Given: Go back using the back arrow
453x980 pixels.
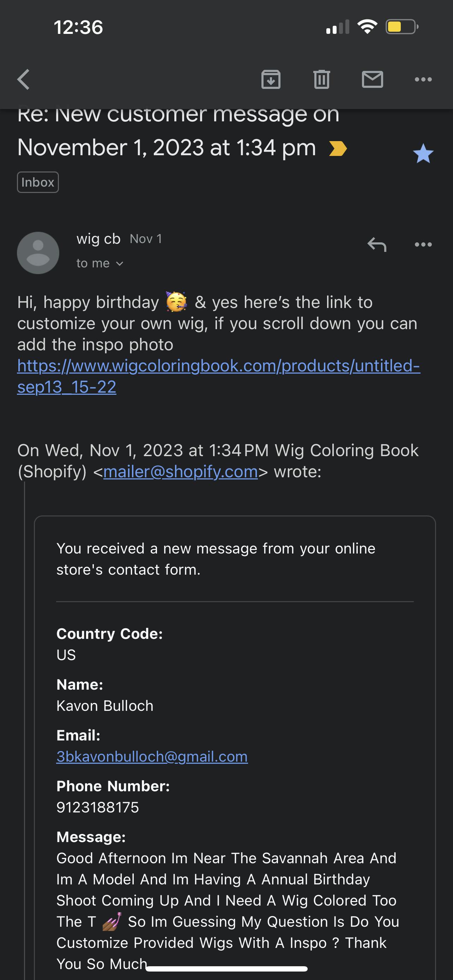Looking at the screenshot, I should point(24,79).
